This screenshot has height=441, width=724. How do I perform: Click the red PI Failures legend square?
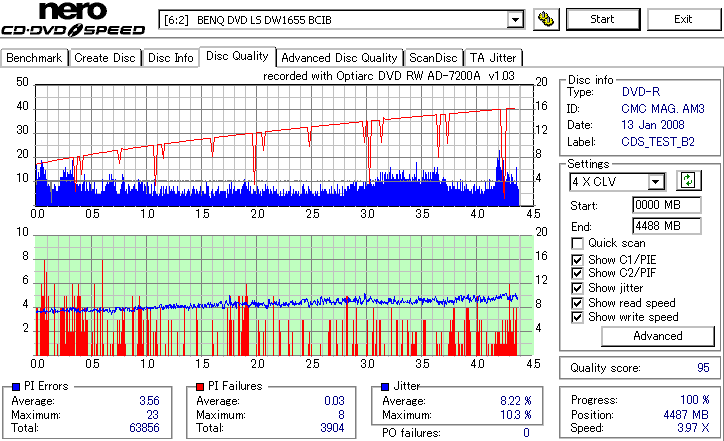200,387
